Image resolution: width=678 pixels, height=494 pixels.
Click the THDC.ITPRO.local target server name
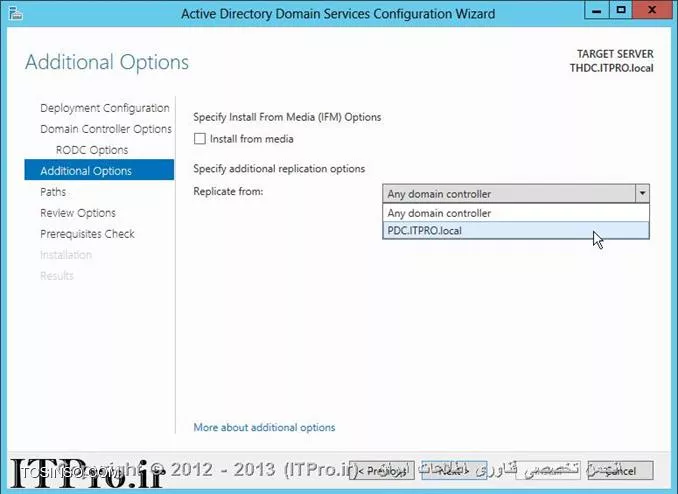[x=611, y=68]
